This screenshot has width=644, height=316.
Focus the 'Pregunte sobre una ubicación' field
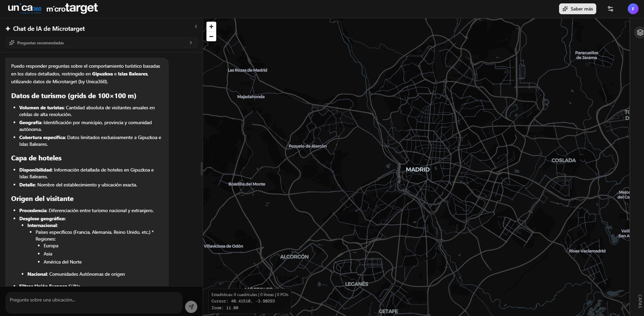(94, 300)
